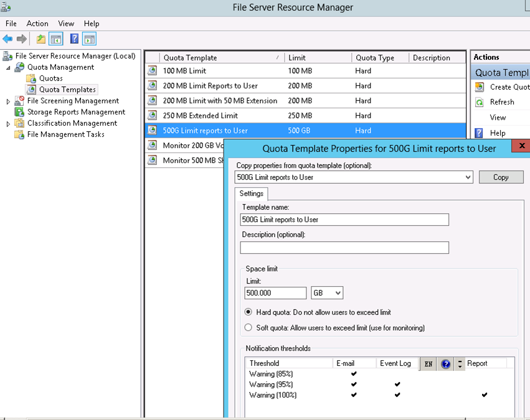530x420 pixels.
Task: Select the Warning (100%) threshold row
Action: (x=379, y=394)
